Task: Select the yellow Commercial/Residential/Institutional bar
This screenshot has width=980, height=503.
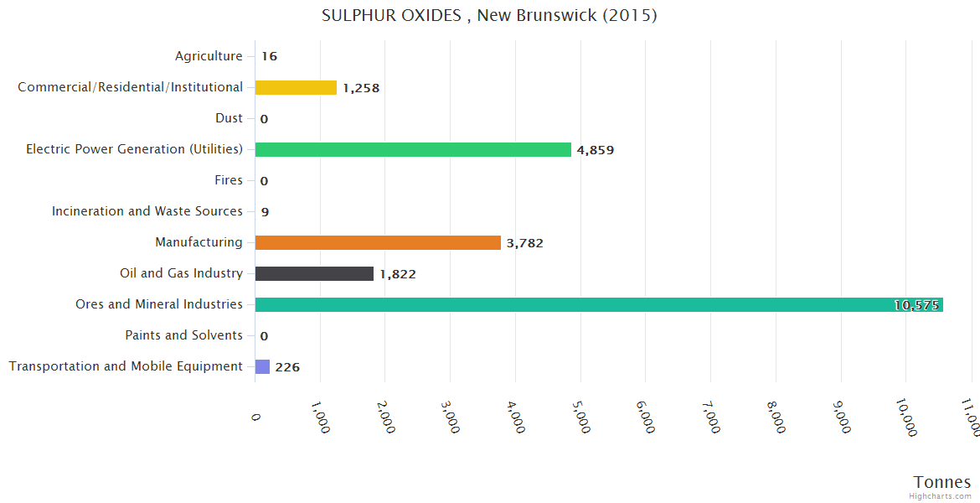Action: (x=296, y=87)
